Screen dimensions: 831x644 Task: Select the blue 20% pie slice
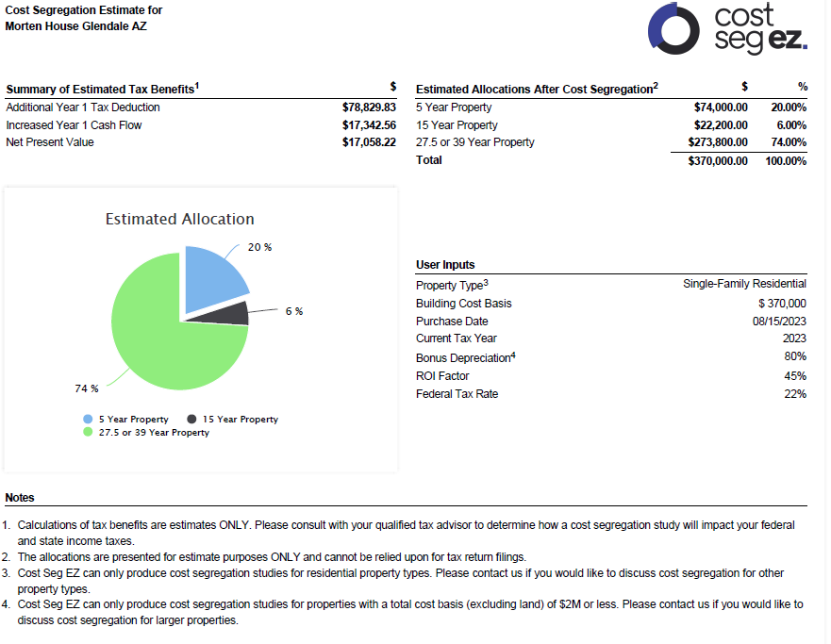213,280
